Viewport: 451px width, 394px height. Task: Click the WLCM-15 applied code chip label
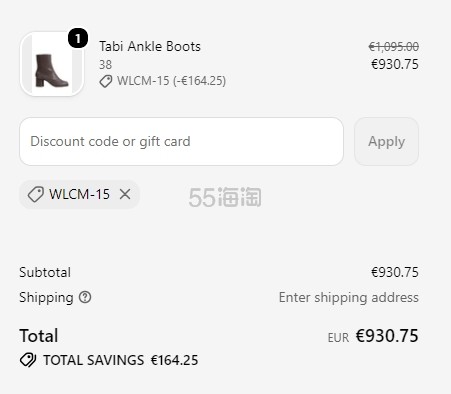pos(79,194)
